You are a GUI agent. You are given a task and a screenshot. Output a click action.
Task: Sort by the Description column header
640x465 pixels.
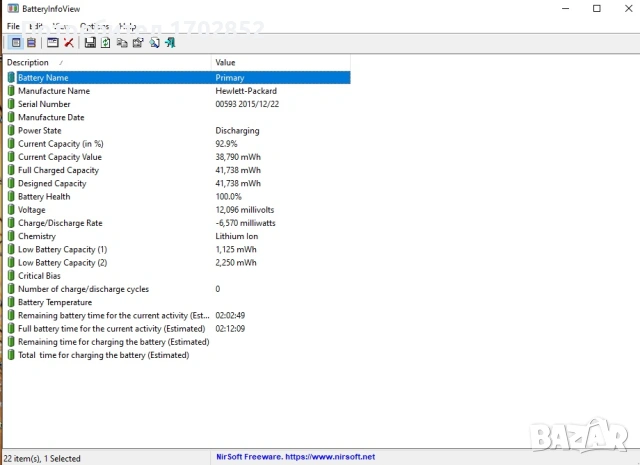tap(100, 62)
